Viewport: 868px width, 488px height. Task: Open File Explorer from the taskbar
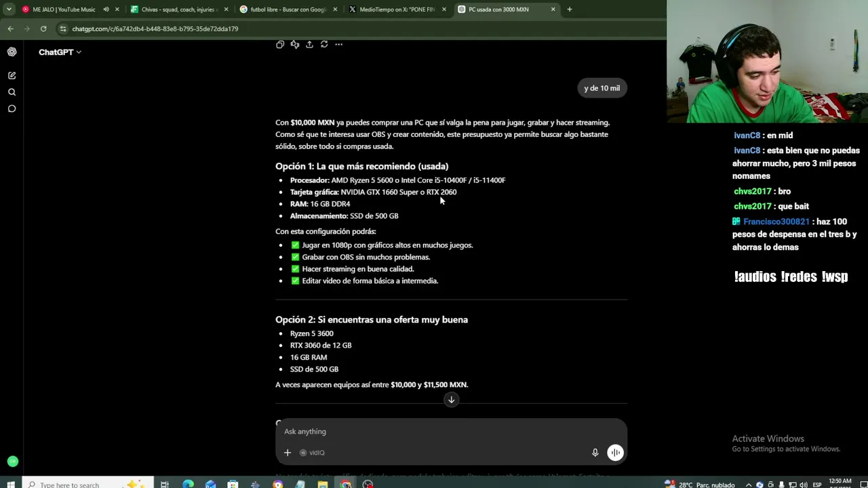click(x=323, y=484)
